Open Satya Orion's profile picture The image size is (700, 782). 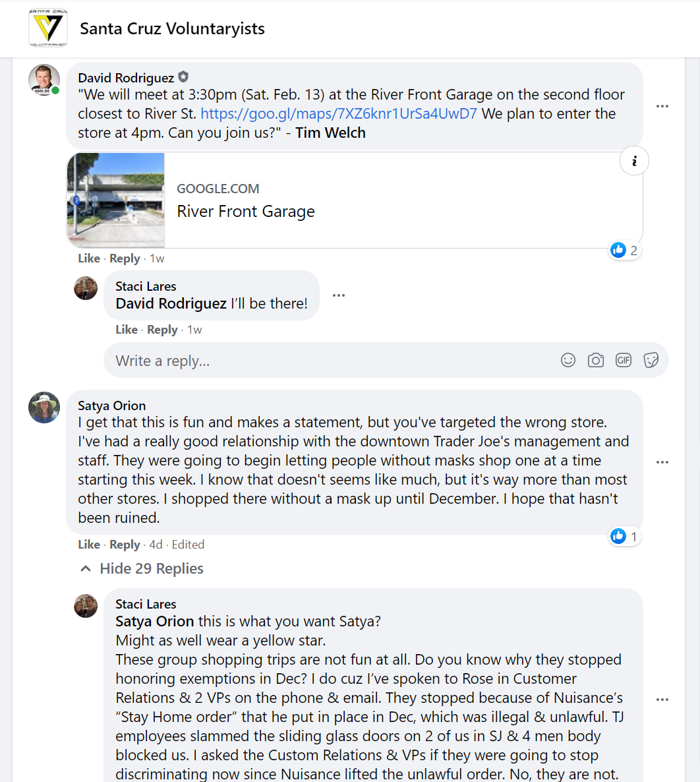44,407
